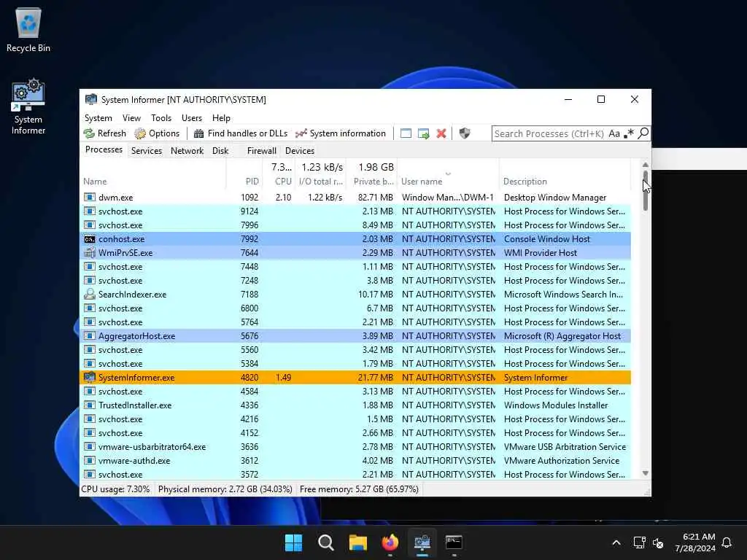The image size is (747, 560).
Task: Open the Options toolbar button
Action: [x=157, y=133]
